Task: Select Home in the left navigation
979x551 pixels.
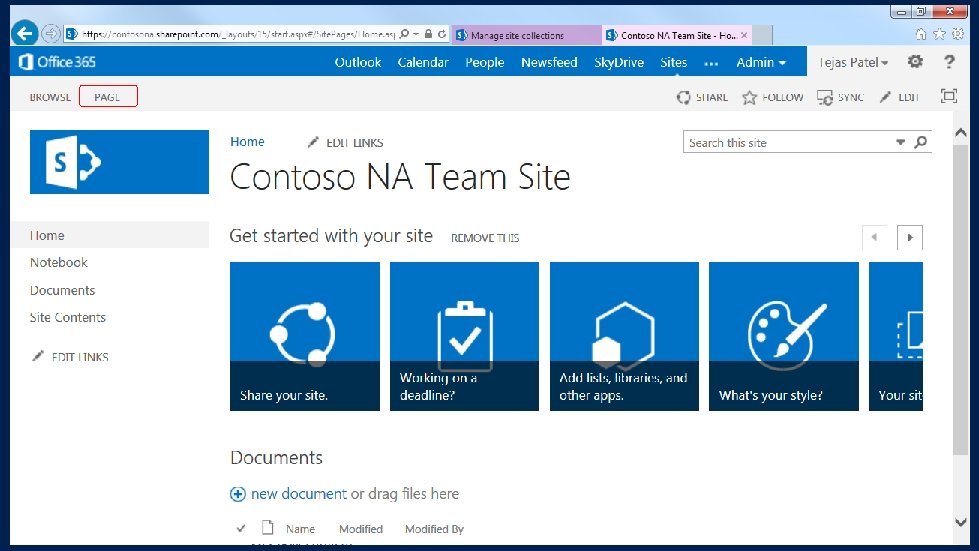Action: [x=110, y=235]
